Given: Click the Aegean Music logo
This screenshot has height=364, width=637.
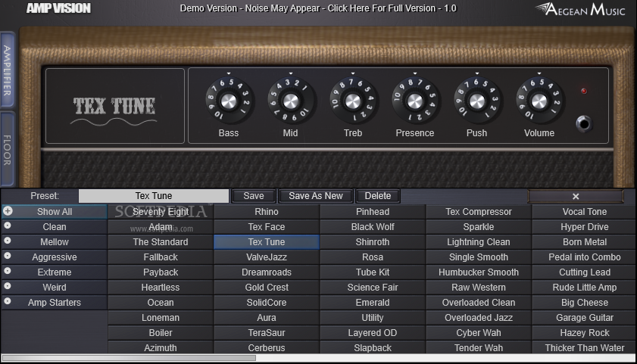Looking at the screenshot, I should tap(579, 9).
